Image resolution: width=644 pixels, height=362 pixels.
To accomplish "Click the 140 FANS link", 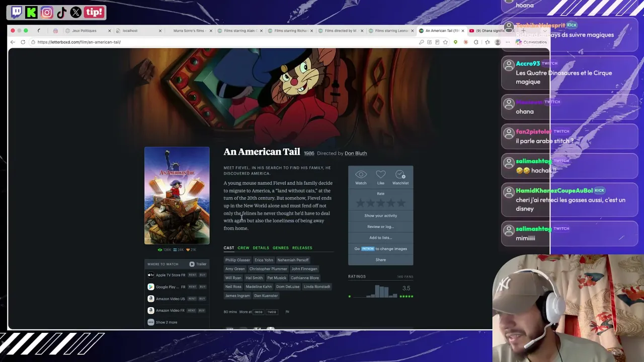I will point(405,277).
